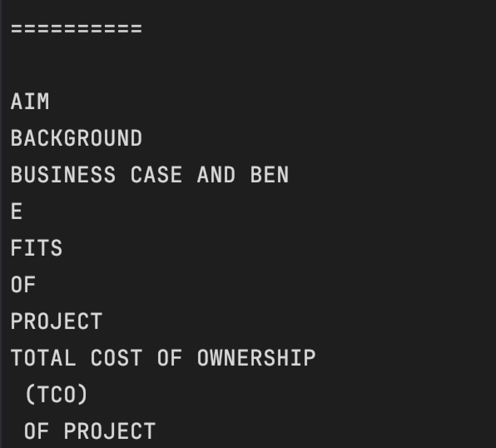Click the opening parenthesis before TCO

point(30,394)
